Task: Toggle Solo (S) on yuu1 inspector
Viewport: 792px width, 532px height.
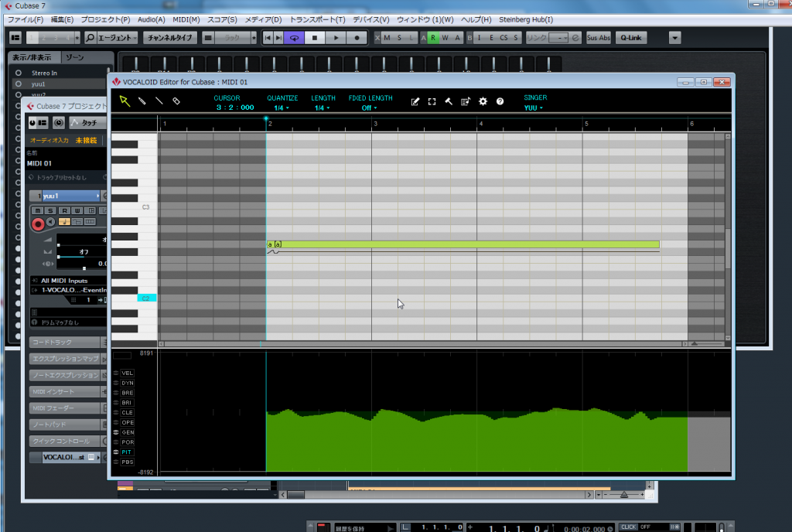Action: click(x=50, y=210)
